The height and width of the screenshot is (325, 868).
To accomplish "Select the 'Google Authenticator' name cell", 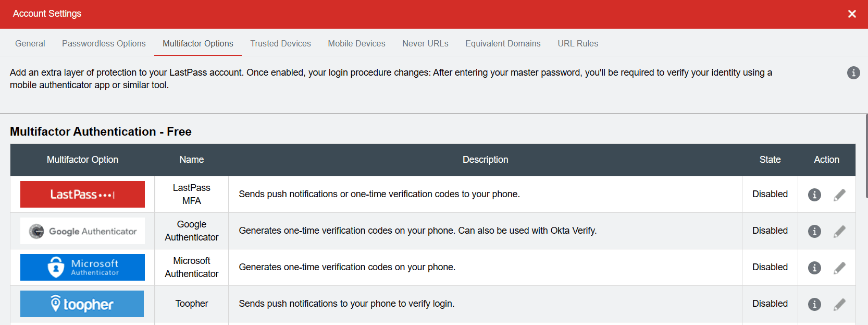I will [x=192, y=231].
